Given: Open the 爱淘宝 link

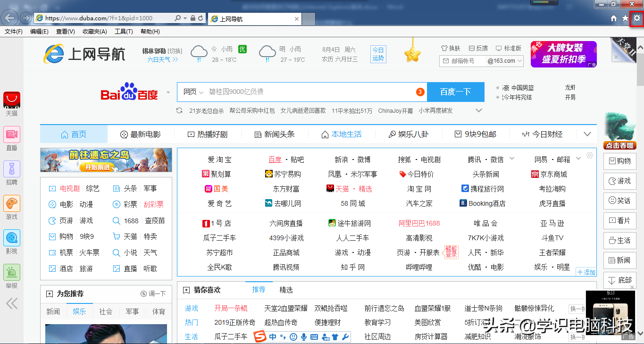Looking at the screenshot, I should point(219,159).
